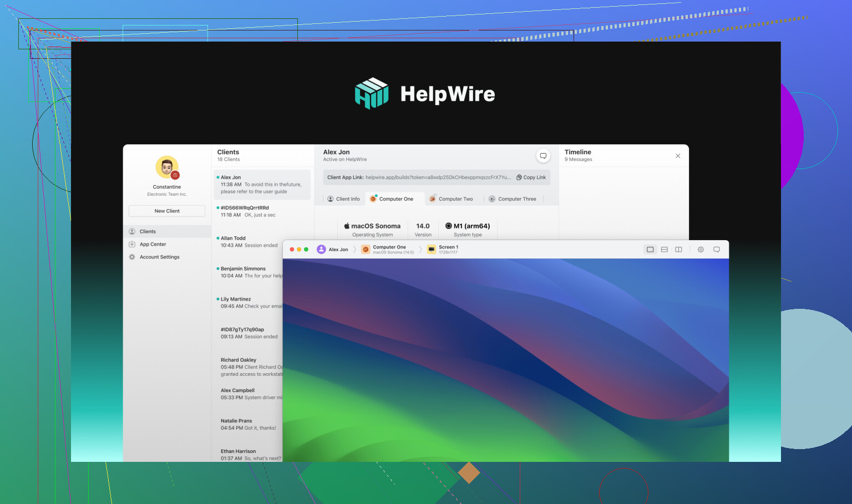Viewport: 852px width, 504px height.
Task: Open chat icon in remote session toolbar
Action: 717,250
